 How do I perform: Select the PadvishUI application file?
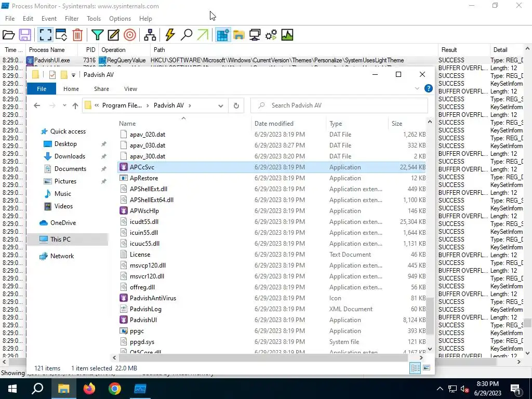coord(271,320)
